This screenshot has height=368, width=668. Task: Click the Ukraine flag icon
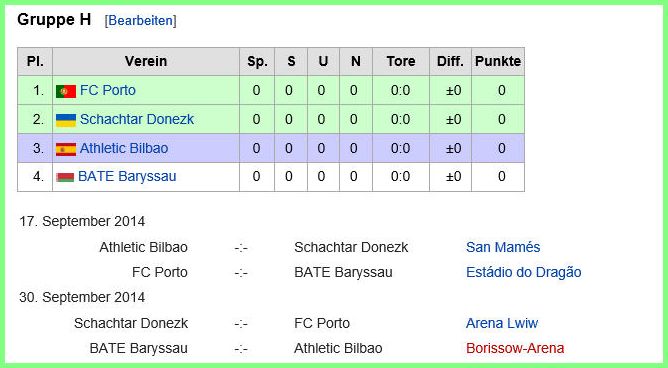pyautogui.click(x=66, y=120)
